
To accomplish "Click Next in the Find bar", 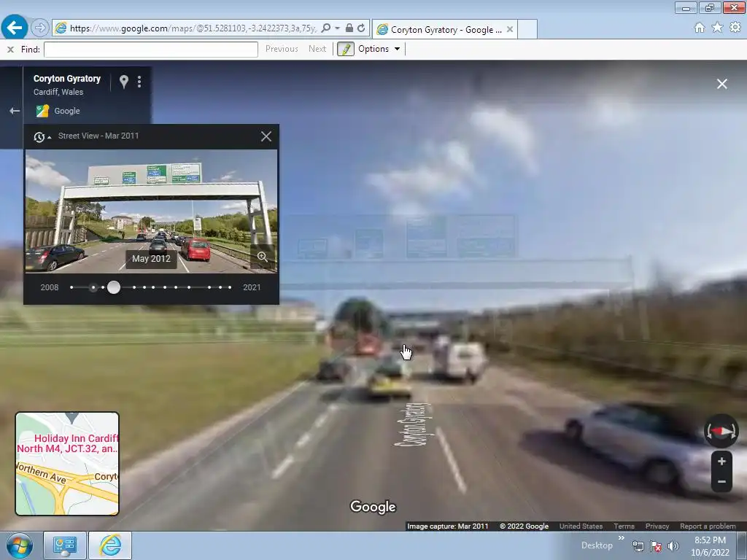I will point(317,49).
